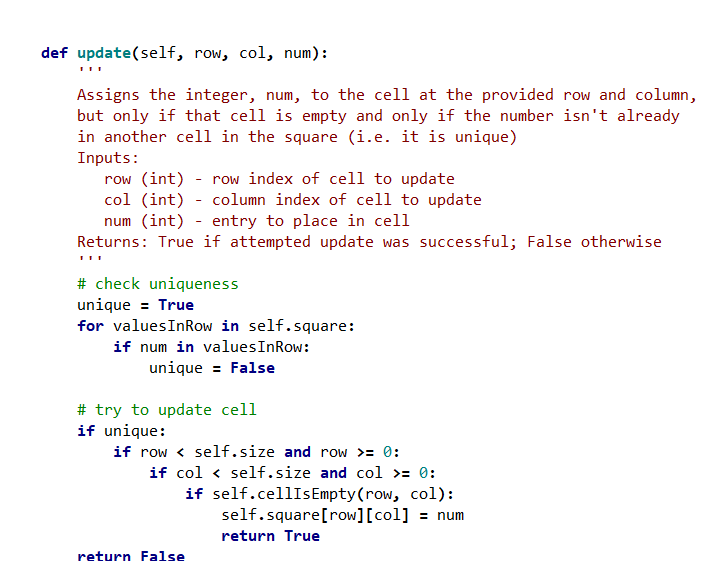Screen dimensions: 723x561
Task: Click the 'Inputs:' docstring label
Action: pos(108,158)
